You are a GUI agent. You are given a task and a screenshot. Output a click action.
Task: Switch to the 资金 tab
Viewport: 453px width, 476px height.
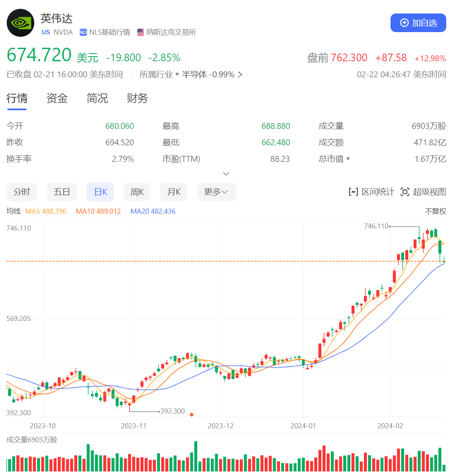coord(57,98)
